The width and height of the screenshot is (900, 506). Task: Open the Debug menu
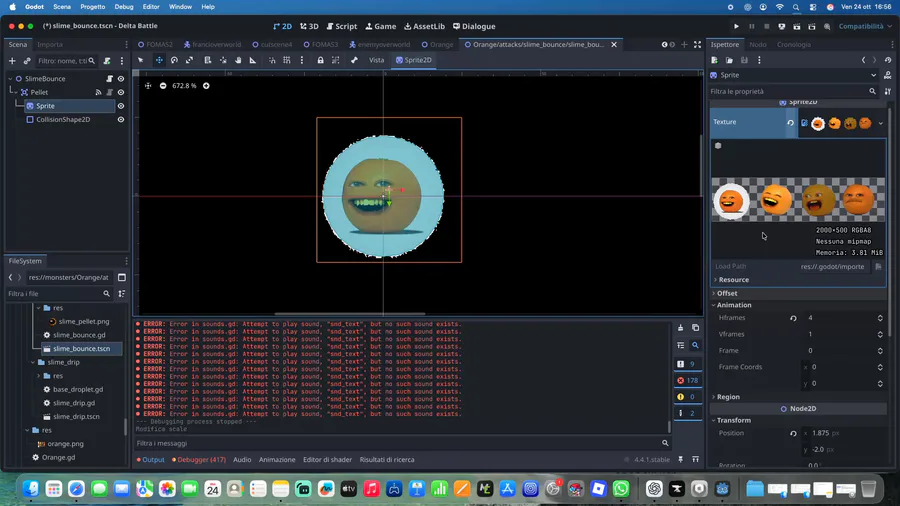tap(123, 7)
